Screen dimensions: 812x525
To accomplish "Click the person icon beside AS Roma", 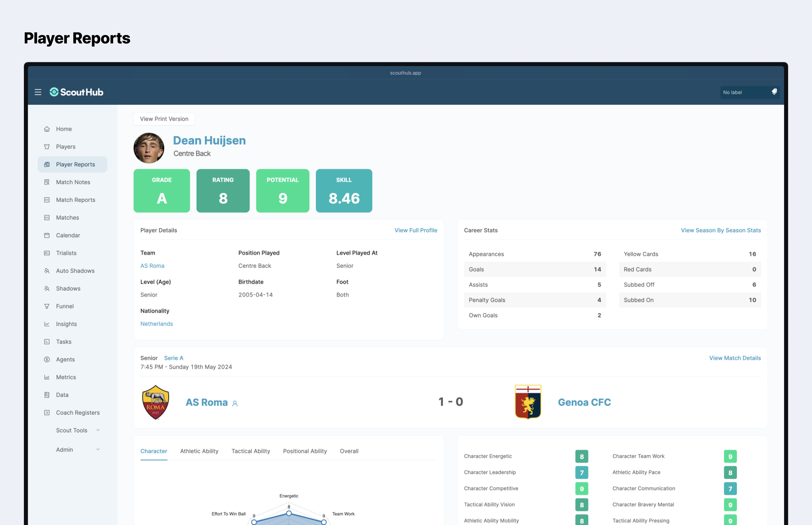I will [235, 403].
